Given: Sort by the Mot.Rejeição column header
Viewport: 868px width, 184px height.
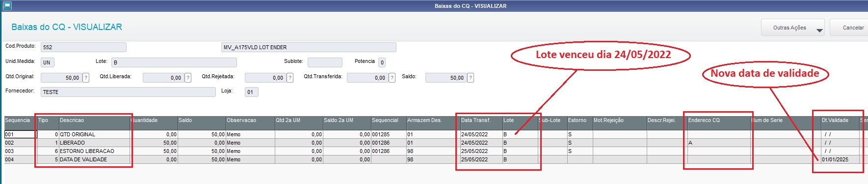Looking at the screenshot, I should (619, 123).
